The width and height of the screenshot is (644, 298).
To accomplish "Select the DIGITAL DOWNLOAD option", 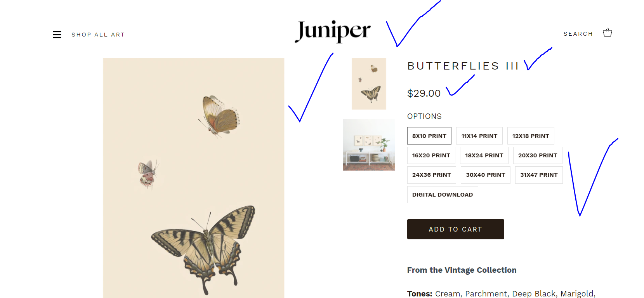I will point(443,195).
